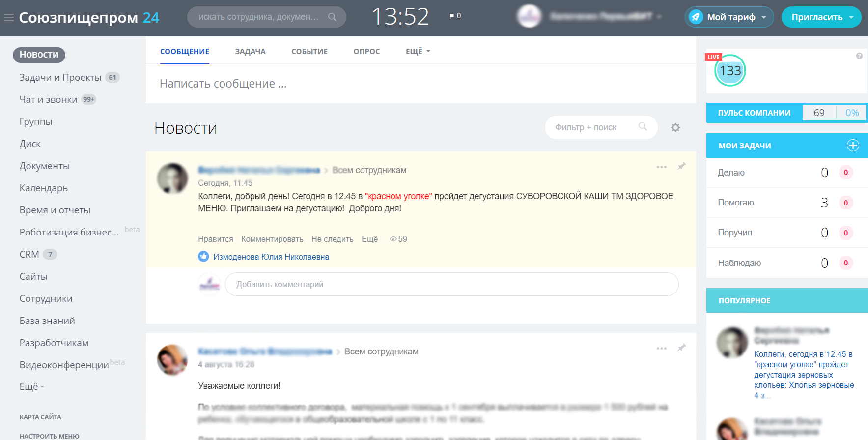Click the hamburger menu icon
The image size is (868, 440).
(8, 18)
